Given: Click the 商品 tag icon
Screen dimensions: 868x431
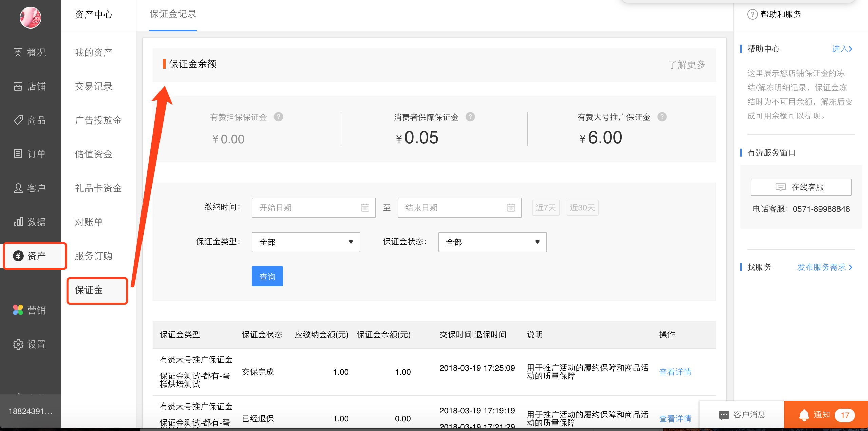Looking at the screenshot, I should click(18, 120).
